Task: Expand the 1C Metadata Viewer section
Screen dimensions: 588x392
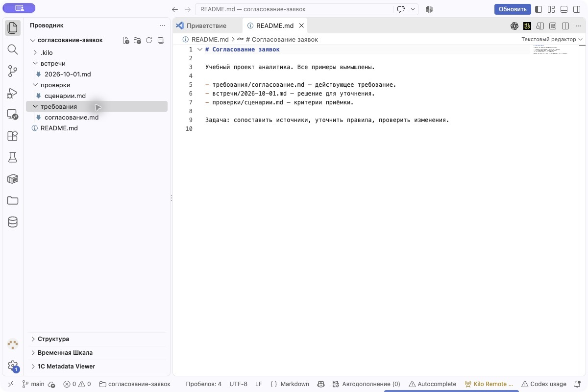Action: [x=97, y=367]
